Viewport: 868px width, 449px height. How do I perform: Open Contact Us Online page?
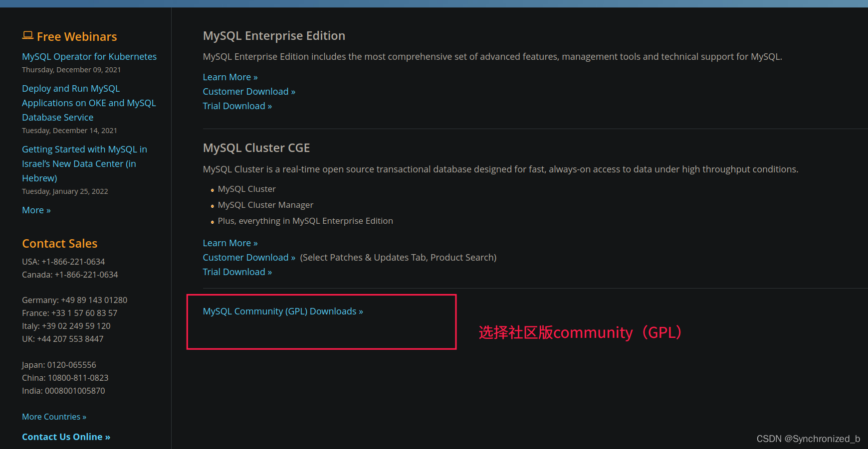(66, 437)
